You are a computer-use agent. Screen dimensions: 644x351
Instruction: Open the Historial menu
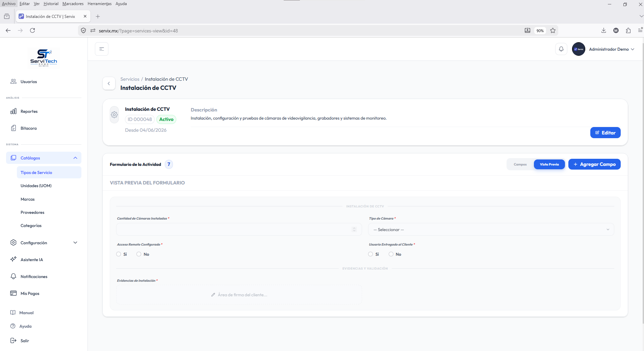51,3
